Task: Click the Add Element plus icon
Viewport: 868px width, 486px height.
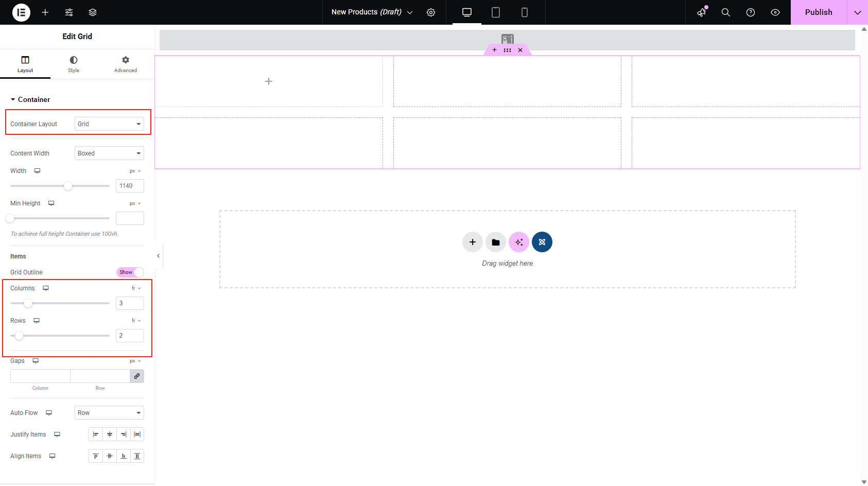Action: 45,12
